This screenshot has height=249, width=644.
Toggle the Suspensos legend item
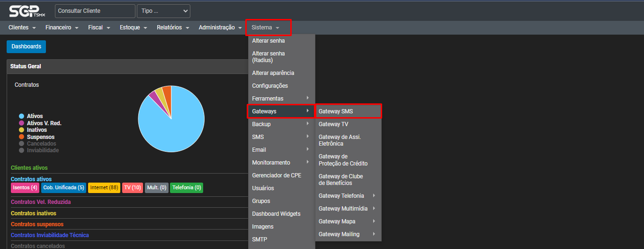[x=40, y=137]
